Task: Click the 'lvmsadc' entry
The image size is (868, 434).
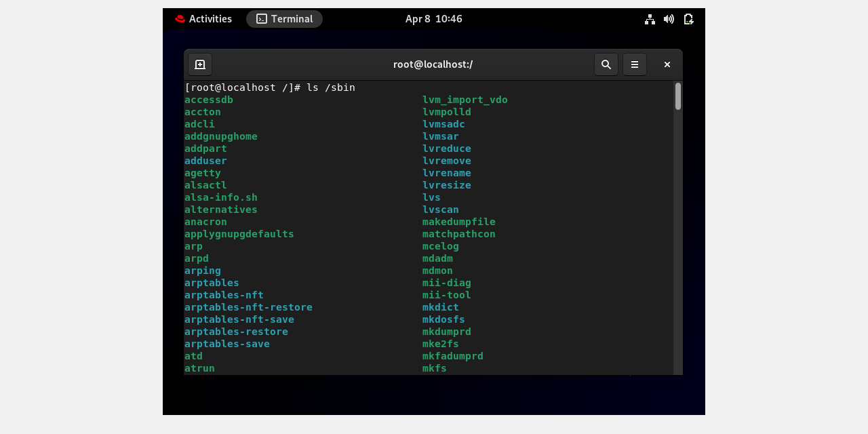Action: (x=443, y=124)
